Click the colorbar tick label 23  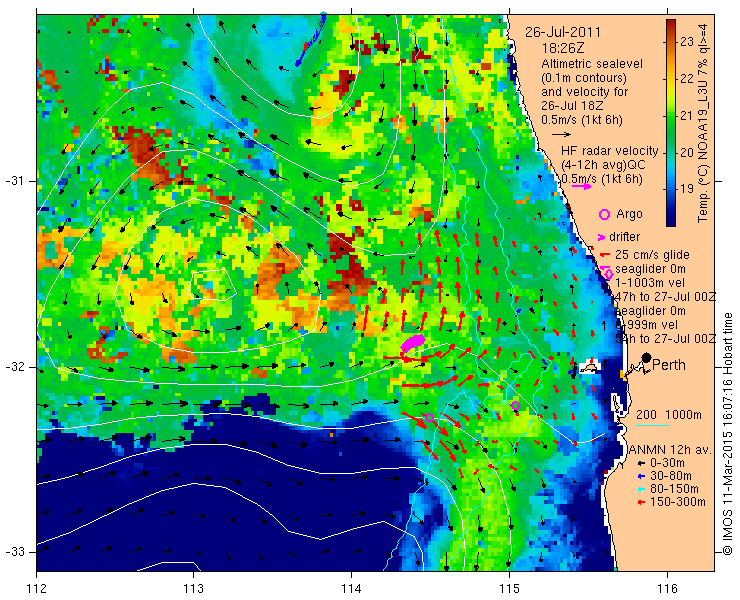click(687, 42)
